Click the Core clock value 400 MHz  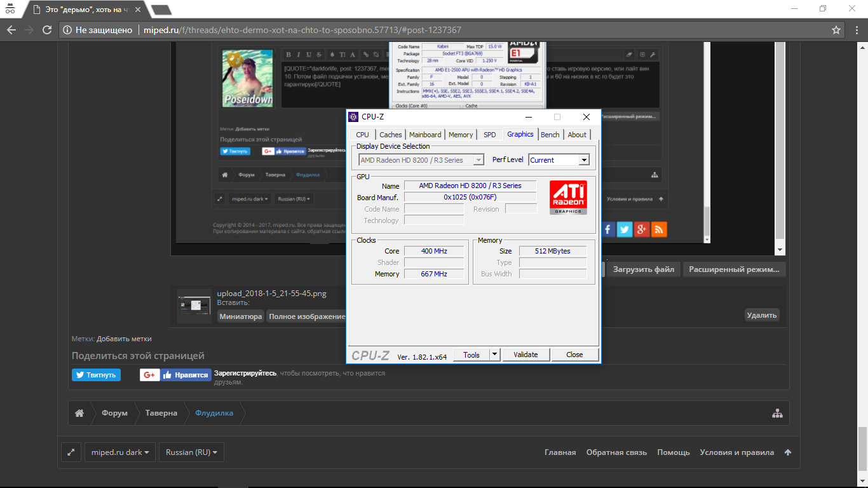click(434, 251)
